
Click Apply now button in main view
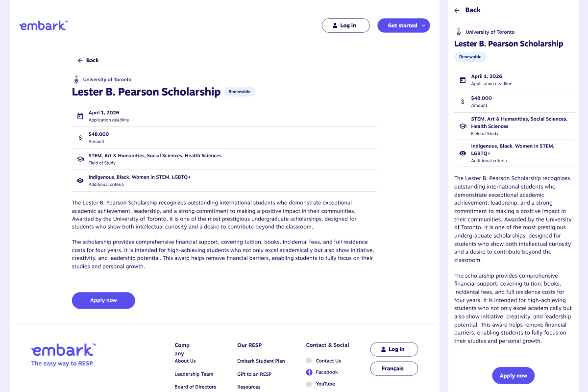point(103,300)
